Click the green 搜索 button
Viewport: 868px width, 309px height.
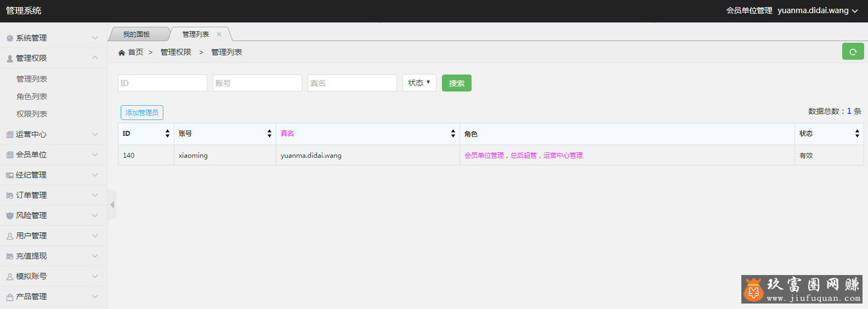click(x=457, y=83)
